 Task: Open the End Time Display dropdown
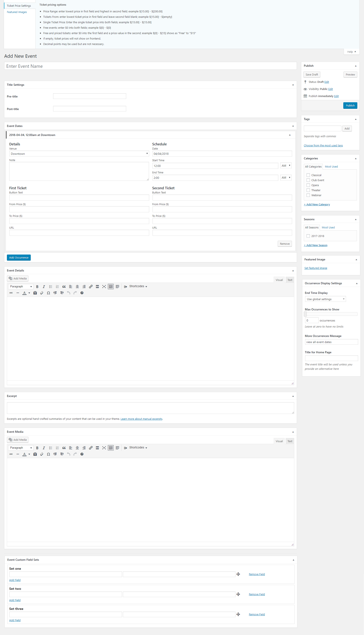[325, 299]
